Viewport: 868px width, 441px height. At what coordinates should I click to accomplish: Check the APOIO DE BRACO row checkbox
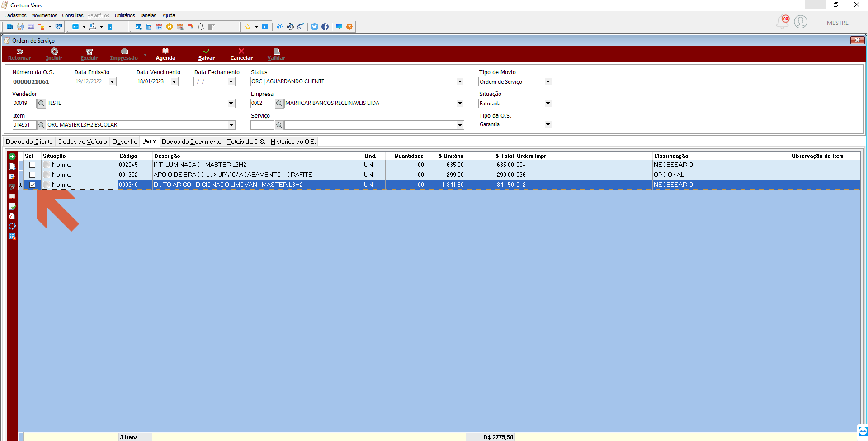33,175
